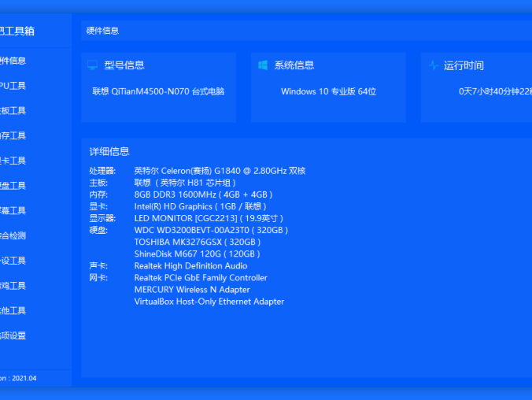Image resolution: width=532 pixels, height=400 pixels.
Task: Click the uptime value 0天7小时40分钟
Action: click(495, 91)
